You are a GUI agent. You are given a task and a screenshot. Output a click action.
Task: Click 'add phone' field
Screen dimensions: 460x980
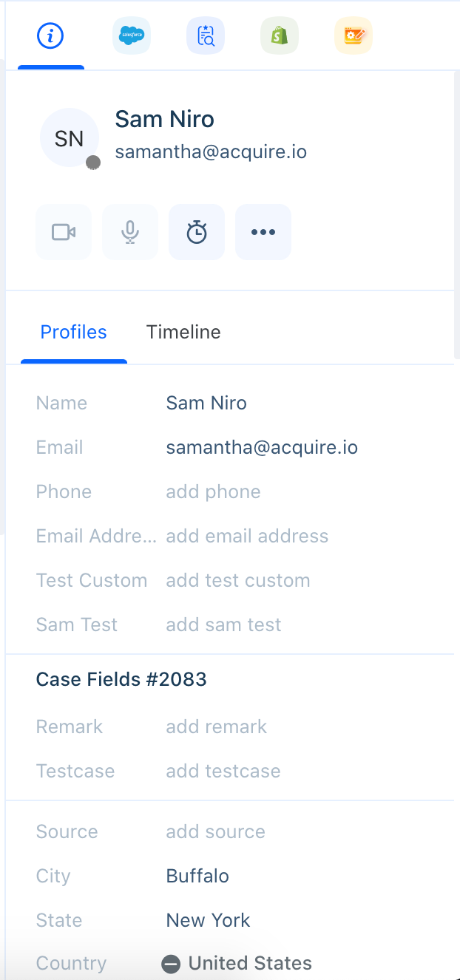tap(214, 491)
